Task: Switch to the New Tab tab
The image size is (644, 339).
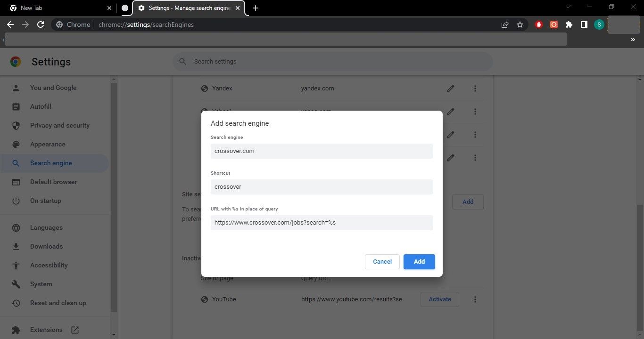Action: (60, 8)
